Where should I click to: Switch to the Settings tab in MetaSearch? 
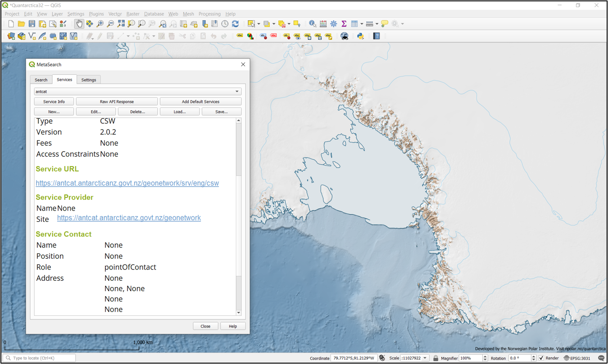[89, 80]
